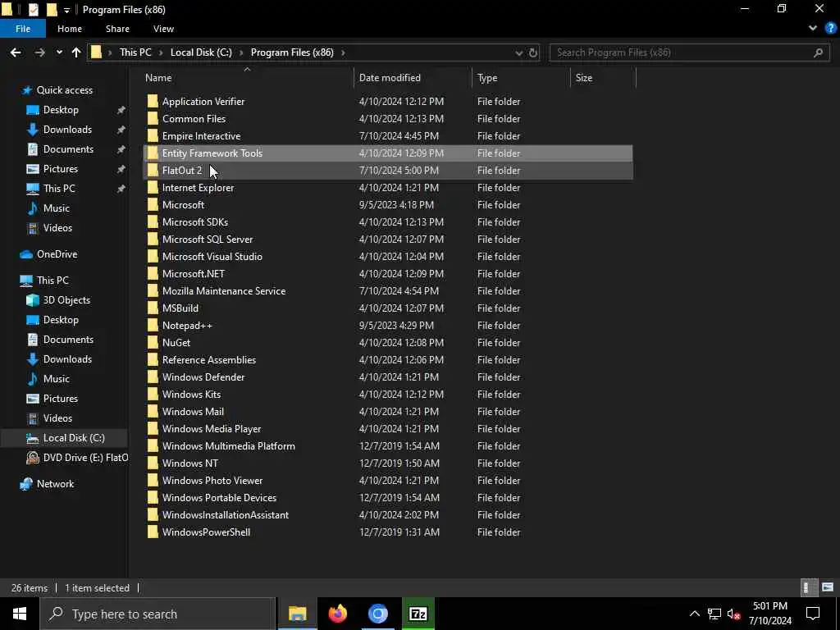
Task: Select the FlatOut 2 folder icon
Action: point(153,171)
